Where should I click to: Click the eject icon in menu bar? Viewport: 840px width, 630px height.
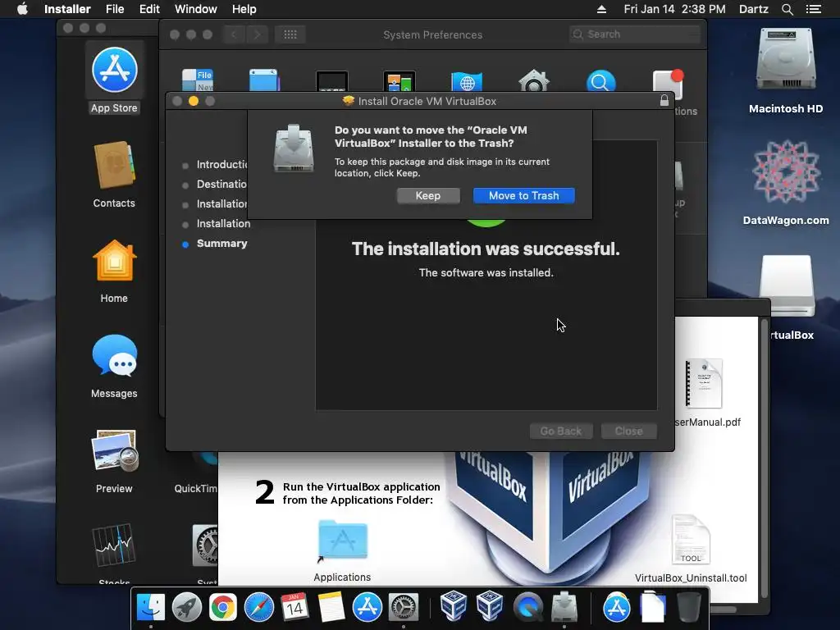coord(601,9)
